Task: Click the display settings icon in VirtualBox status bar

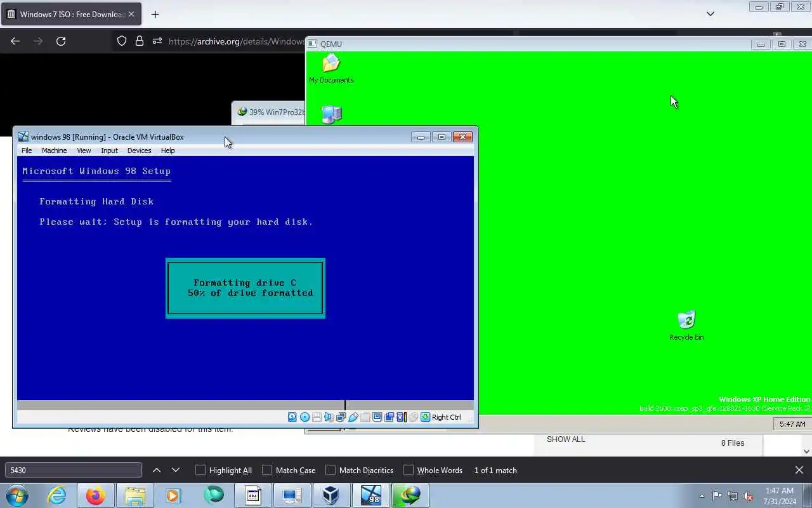Action: pos(377,417)
